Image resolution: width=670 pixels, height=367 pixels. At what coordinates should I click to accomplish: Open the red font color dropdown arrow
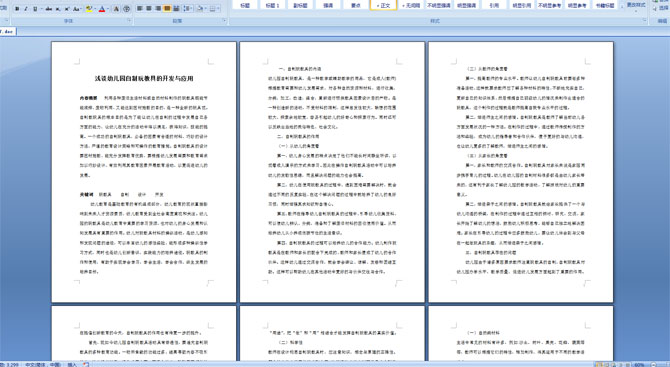coord(108,9)
